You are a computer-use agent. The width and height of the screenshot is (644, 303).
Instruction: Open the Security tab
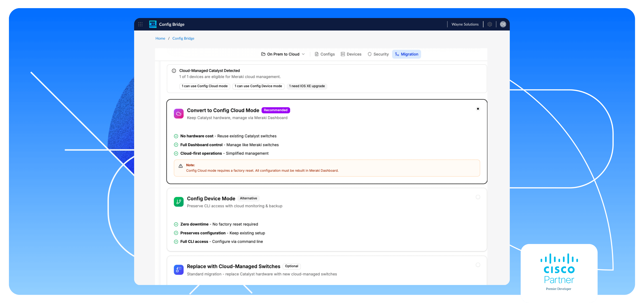tap(378, 54)
